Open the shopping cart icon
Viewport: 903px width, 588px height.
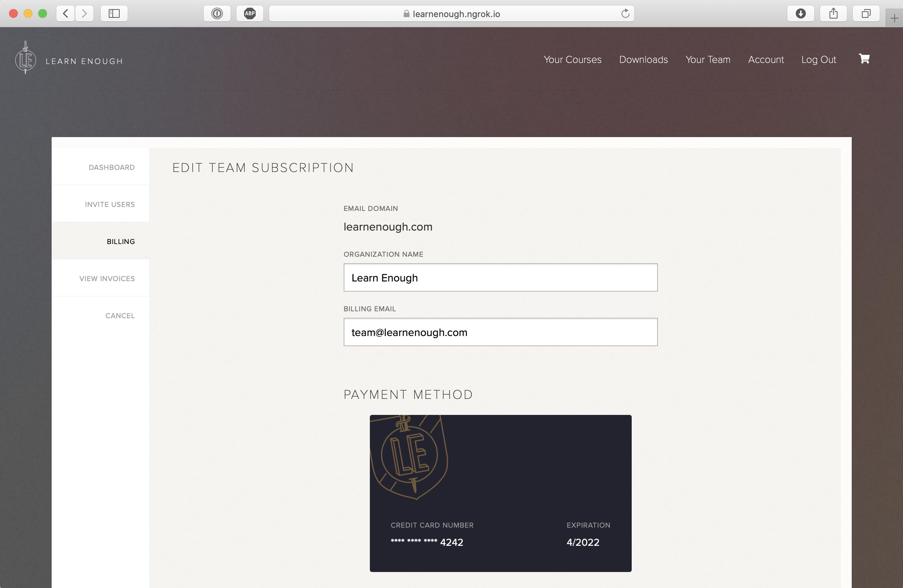click(864, 59)
